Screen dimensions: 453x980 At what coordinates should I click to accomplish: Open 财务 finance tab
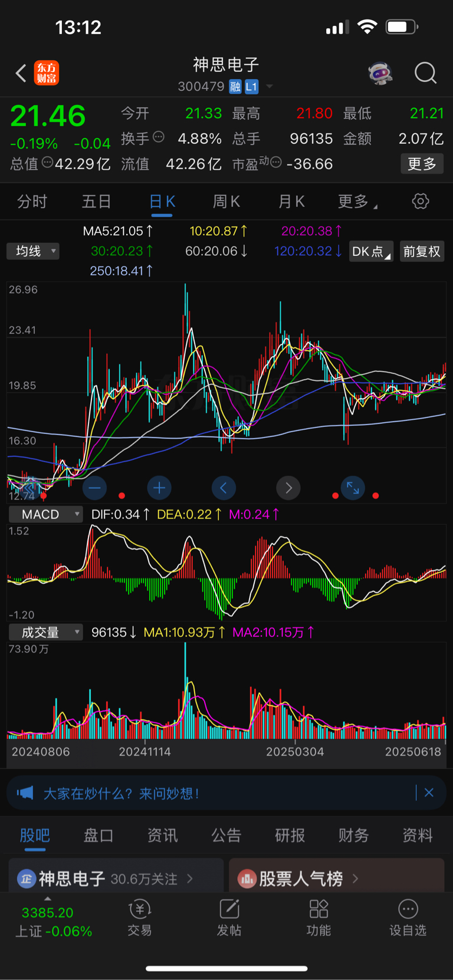click(354, 835)
